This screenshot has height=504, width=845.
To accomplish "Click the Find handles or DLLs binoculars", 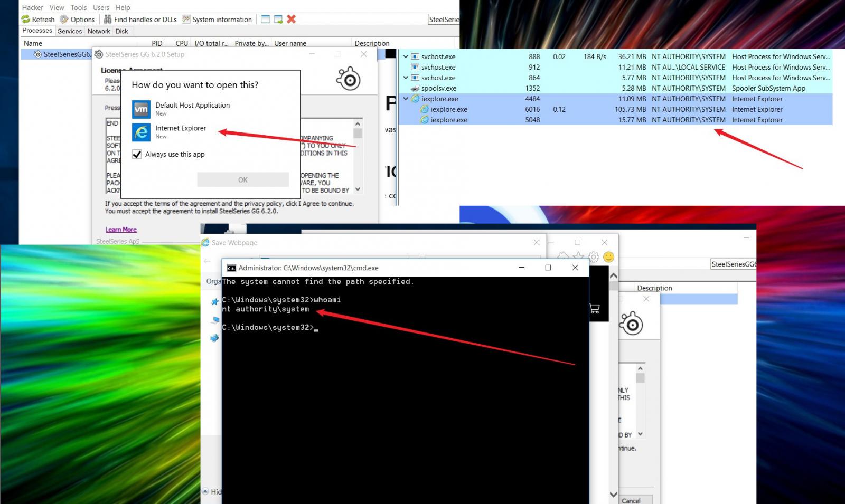I will click(x=108, y=20).
